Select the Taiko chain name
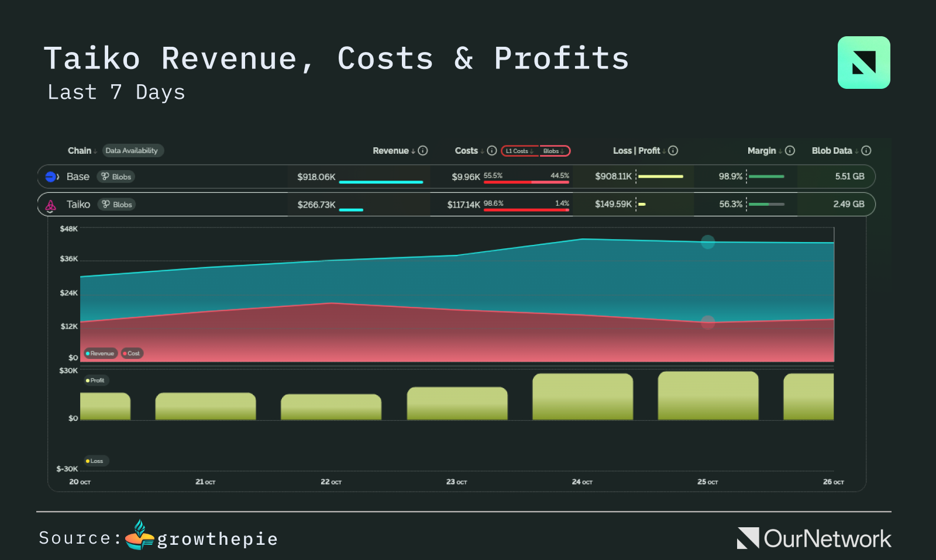Viewport: 936px width, 560px height. pyautogui.click(x=78, y=205)
